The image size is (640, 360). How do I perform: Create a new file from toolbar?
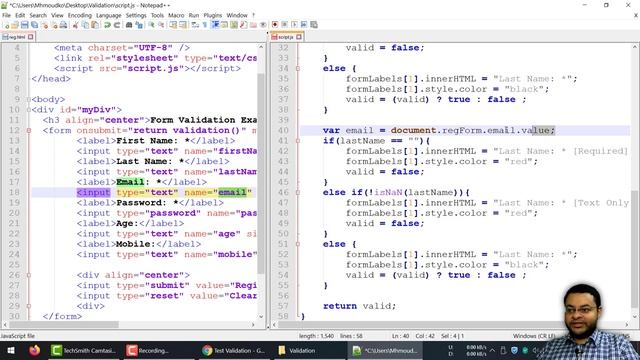point(6,25)
